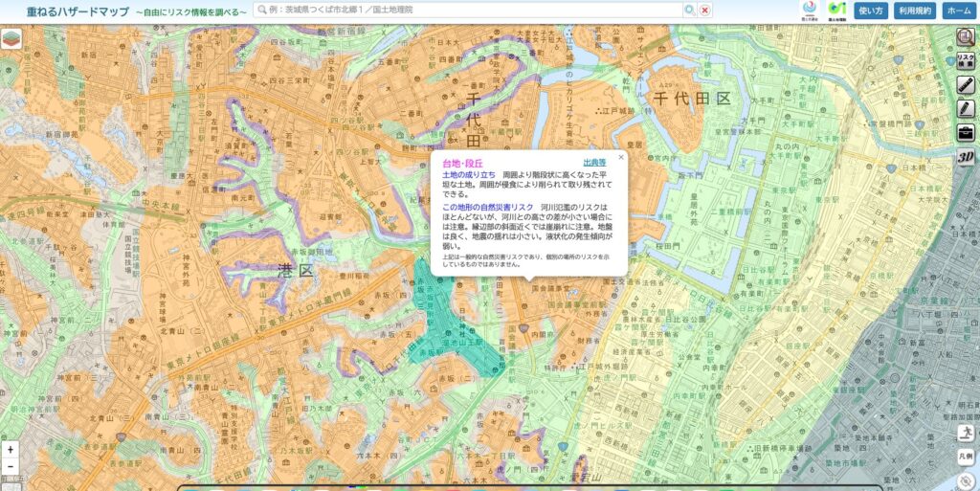The width and height of the screenshot is (980, 491).
Task: Open リスク検索 risk search tool
Action: pyautogui.click(x=966, y=61)
